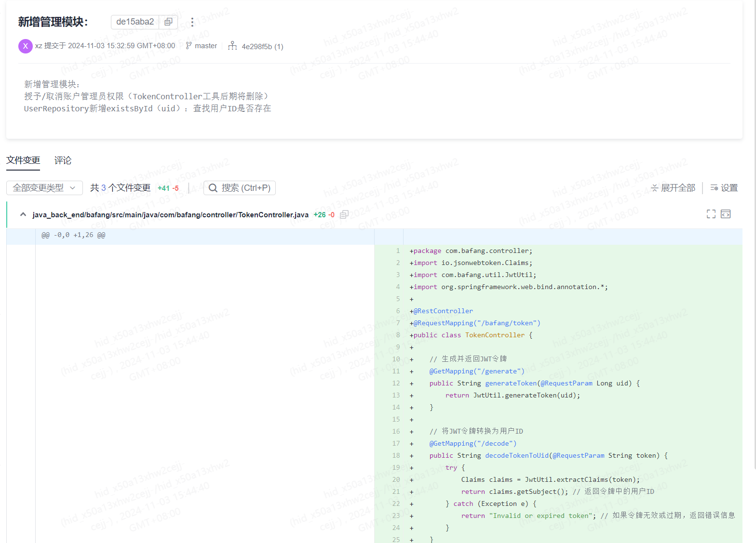Switch to the 文件变更 tab

coord(23,160)
